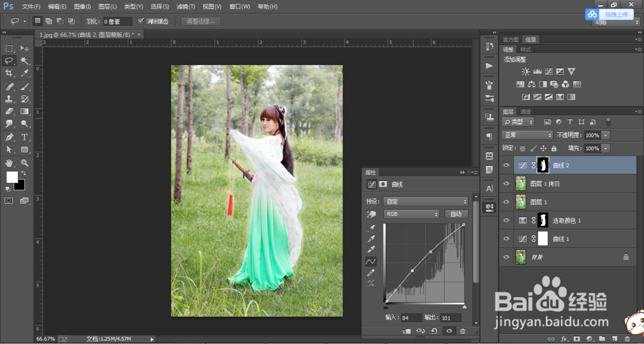
Task: Open the layer filter type dropdown 类型
Action: tap(518, 122)
